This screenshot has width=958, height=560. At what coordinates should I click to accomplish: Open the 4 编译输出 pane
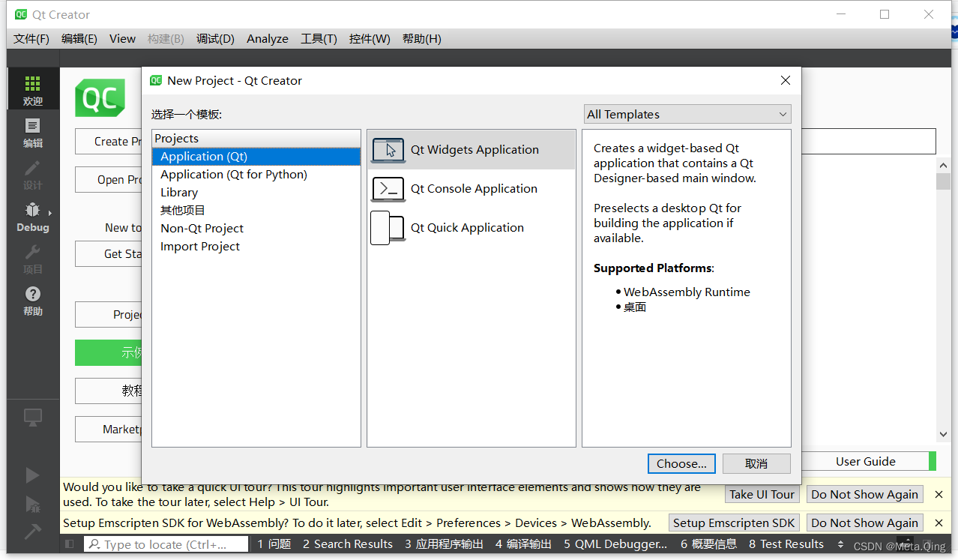pos(523,544)
